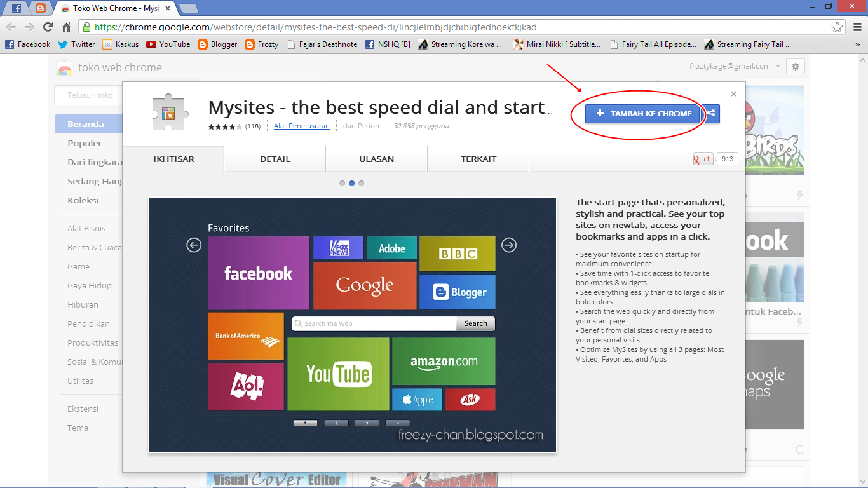Screen dimensions: 868x488
Task: Select the third screenshot carousel dot
Action: click(x=361, y=183)
